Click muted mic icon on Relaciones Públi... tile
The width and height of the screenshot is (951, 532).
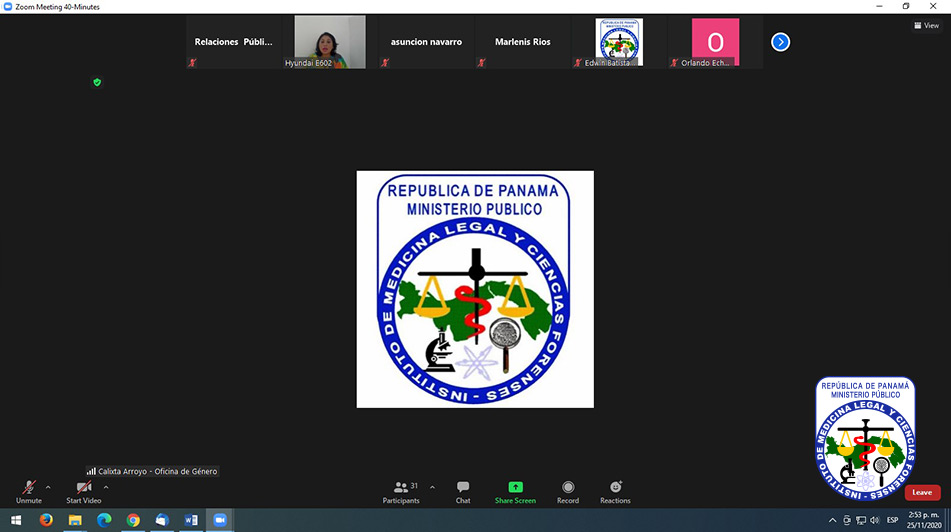point(192,62)
